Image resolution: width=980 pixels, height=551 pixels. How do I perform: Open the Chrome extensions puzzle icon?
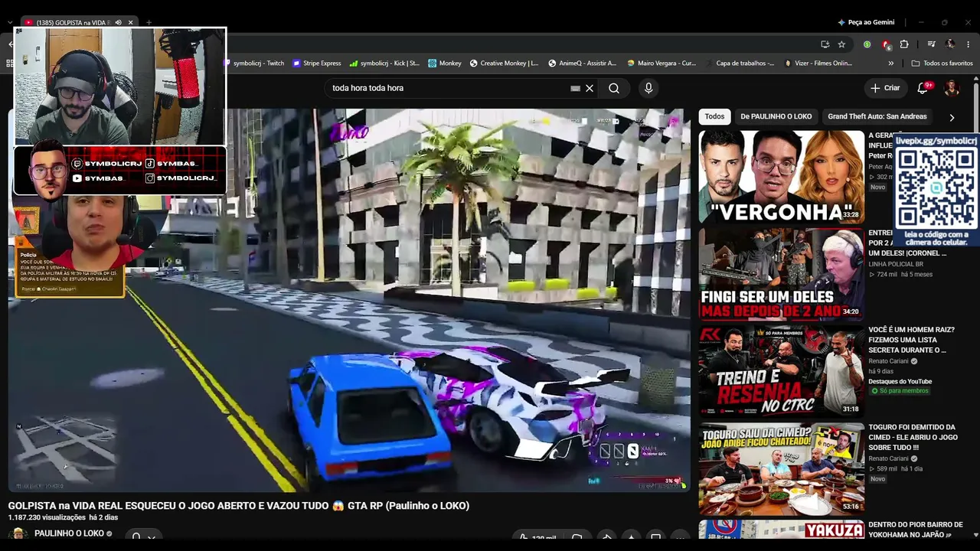904,44
